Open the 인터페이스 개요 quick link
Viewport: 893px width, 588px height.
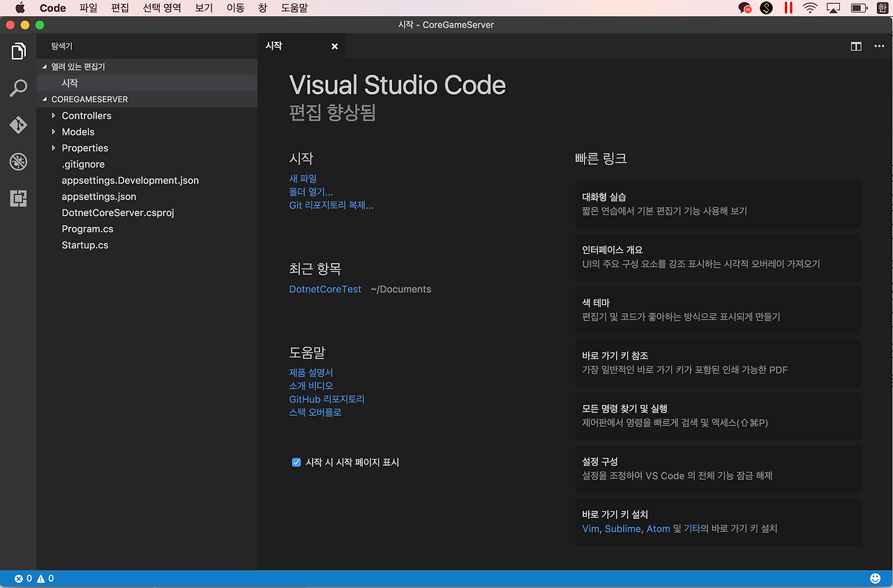(x=718, y=257)
